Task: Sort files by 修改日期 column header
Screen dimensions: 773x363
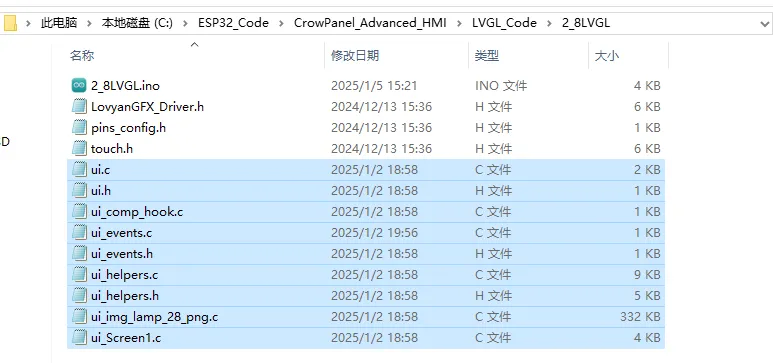Action: pos(355,56)
